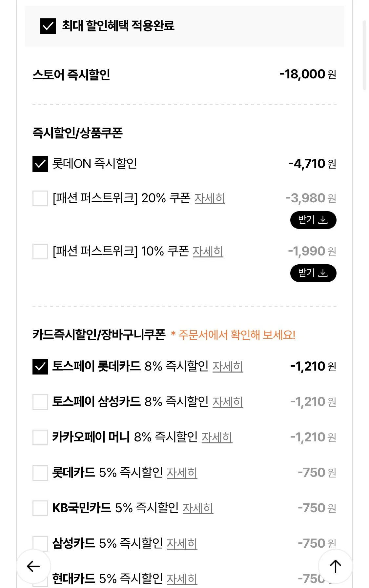Tap the scroll-to-top arrow icon
This screenshot has width=369, height=588.
335,566
